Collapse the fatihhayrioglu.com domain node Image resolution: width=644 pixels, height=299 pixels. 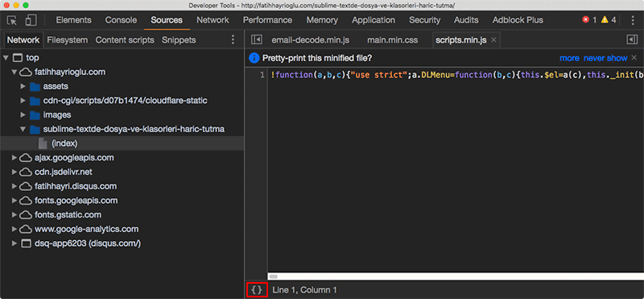14,72
